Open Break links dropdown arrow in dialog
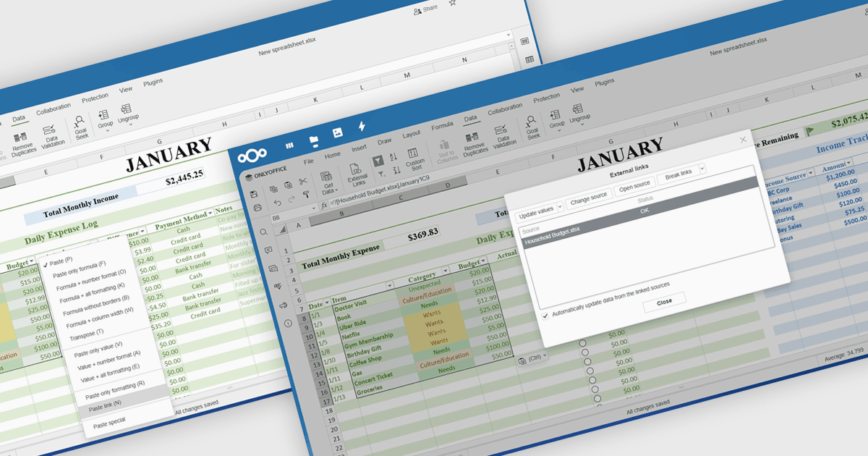 (702, 168)
